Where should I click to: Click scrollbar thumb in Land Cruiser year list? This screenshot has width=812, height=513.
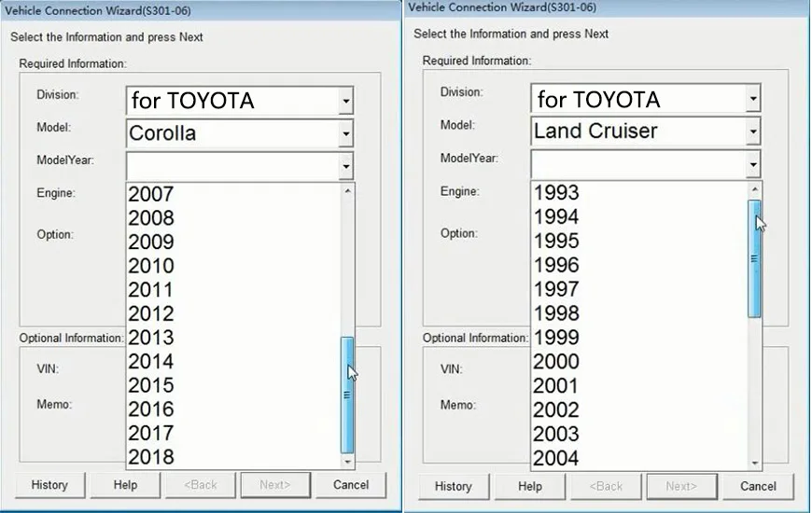click(754, 258)
